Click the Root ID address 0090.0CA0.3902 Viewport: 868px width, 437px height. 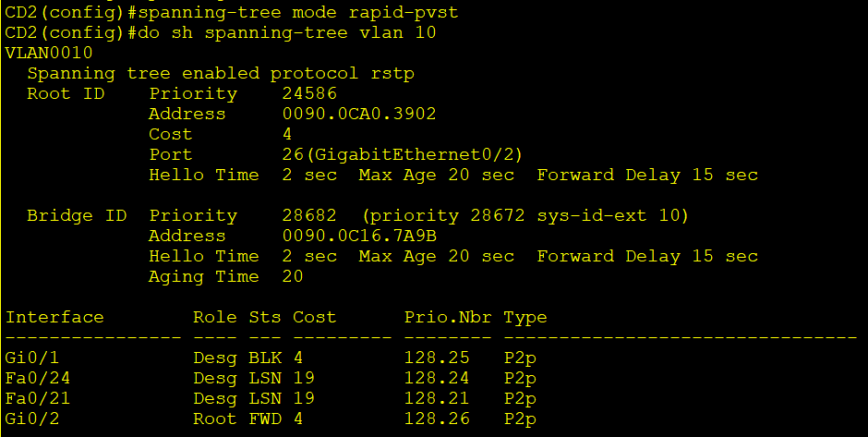tap(359, 114)
